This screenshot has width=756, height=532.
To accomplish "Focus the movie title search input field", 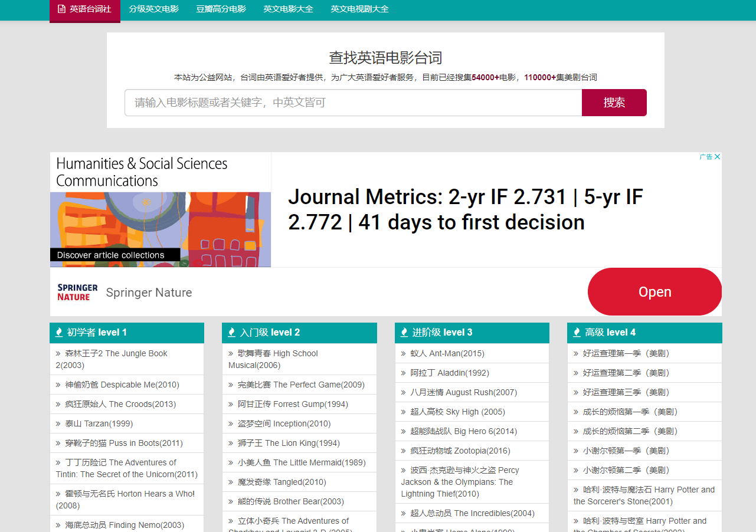I will [x=353, y=103].
